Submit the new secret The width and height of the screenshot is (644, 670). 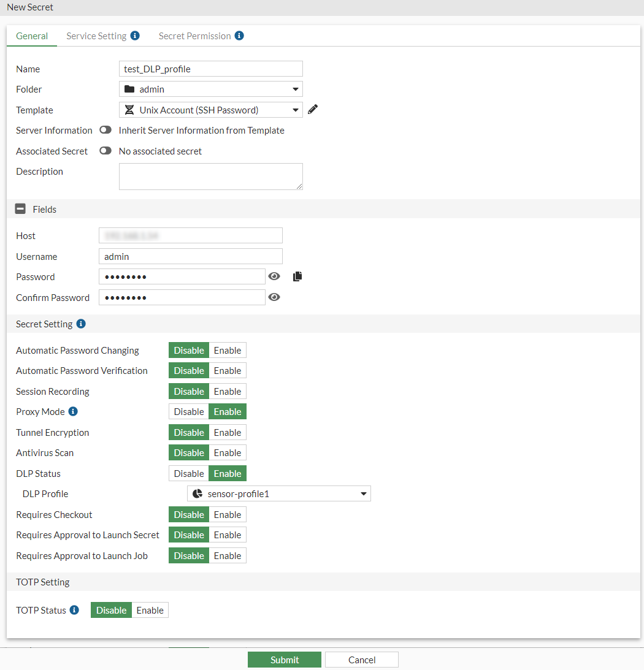tap(284, 660)
